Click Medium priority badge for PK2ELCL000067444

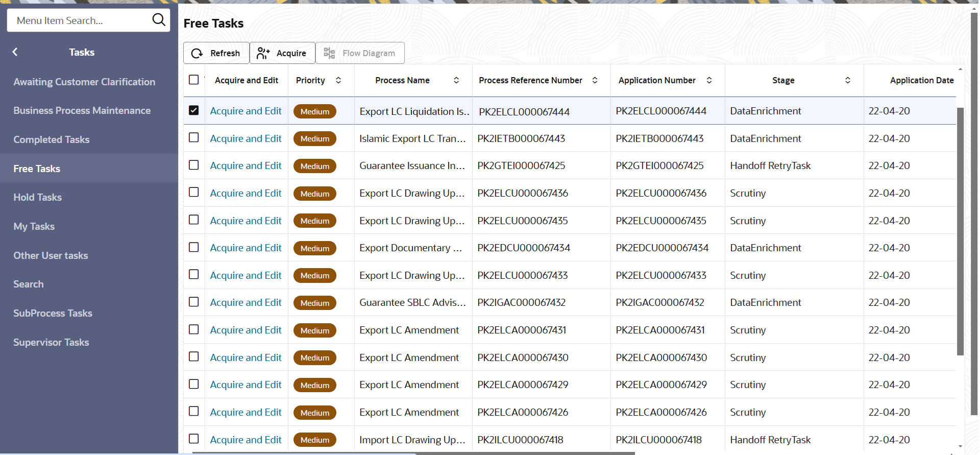(x=315, y=111)
